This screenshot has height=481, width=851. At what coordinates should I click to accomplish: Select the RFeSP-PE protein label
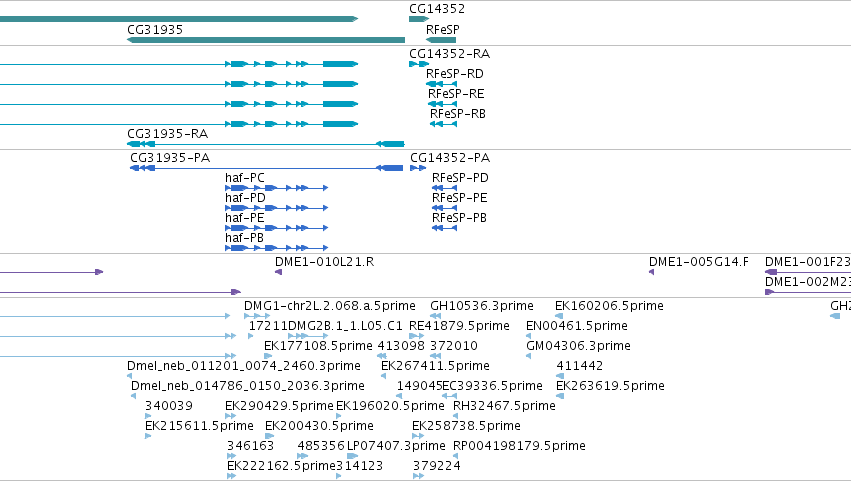point(460,198)
